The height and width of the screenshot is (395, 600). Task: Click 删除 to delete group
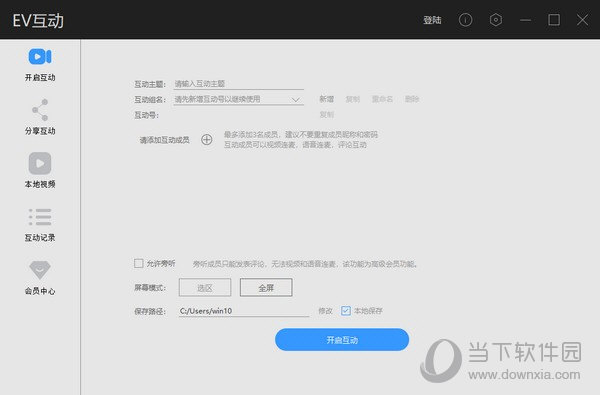click(x=412, y=99)
